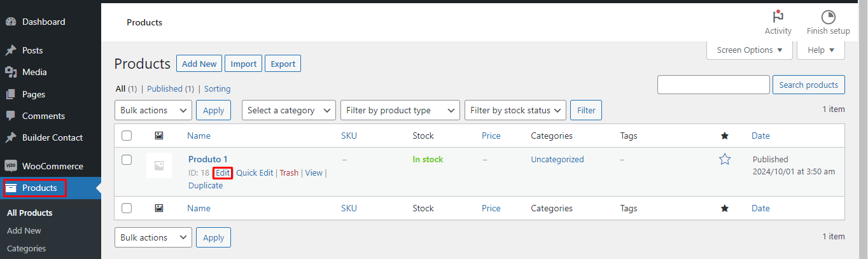The width and height of the screenshot is (868, 259).
Task: Tick the select-all checkbox in header
Action: click(x=127, y=136)
